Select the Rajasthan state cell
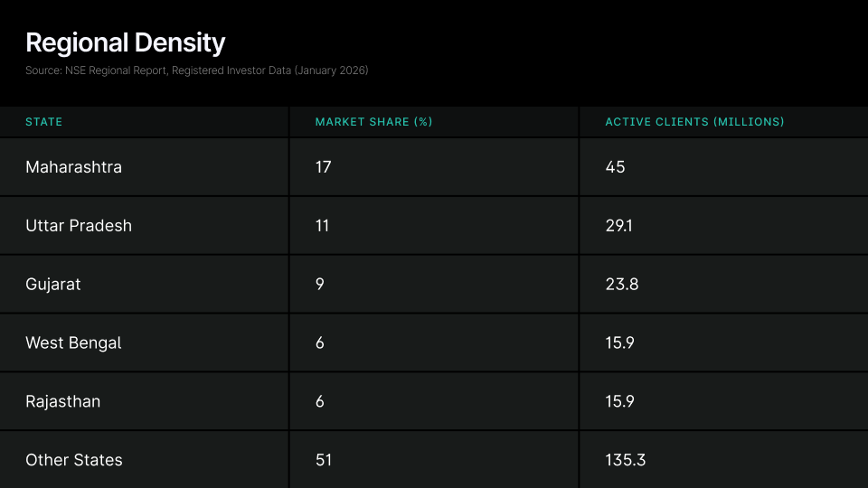The image size is (868, 488). coord(63,402)
